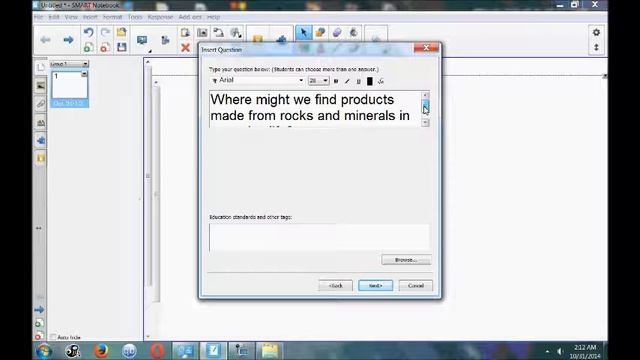Click the Browse button for tags
Screen dimensions: 640x360
pos(406,260)
